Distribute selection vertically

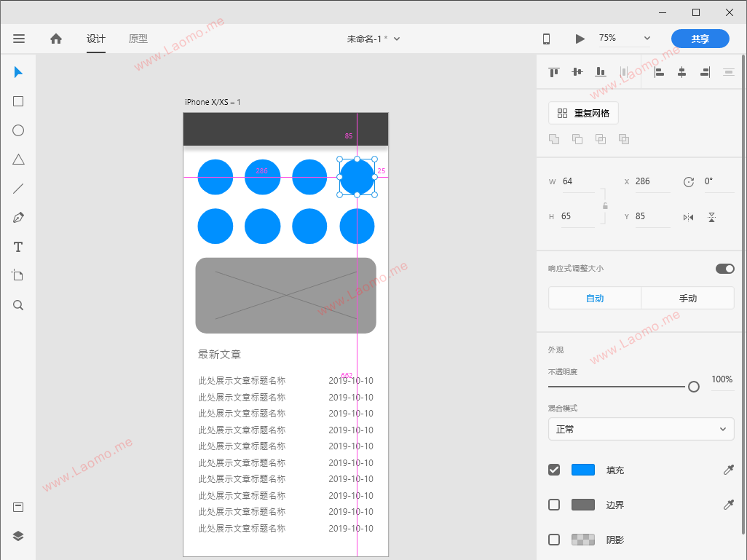tap(728, 72)
